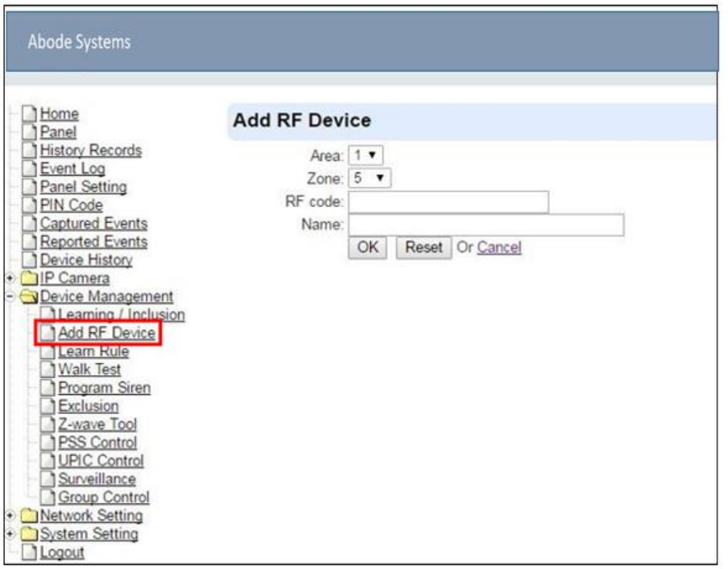
Task: Click the folder icon beside System Setting
Action: click(29, 534)
